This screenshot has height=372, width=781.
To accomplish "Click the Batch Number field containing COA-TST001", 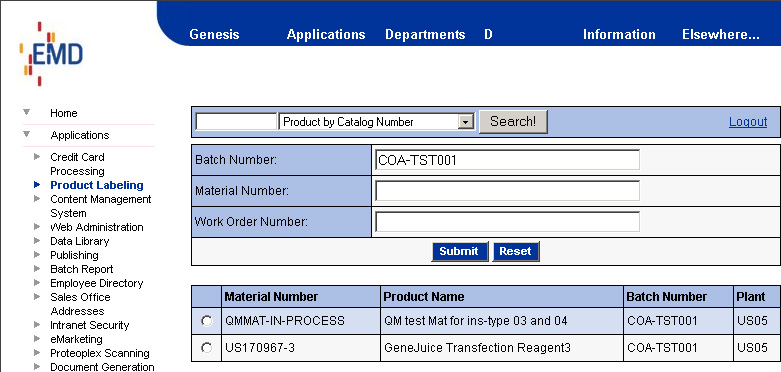I will click(x=507, y=160).
